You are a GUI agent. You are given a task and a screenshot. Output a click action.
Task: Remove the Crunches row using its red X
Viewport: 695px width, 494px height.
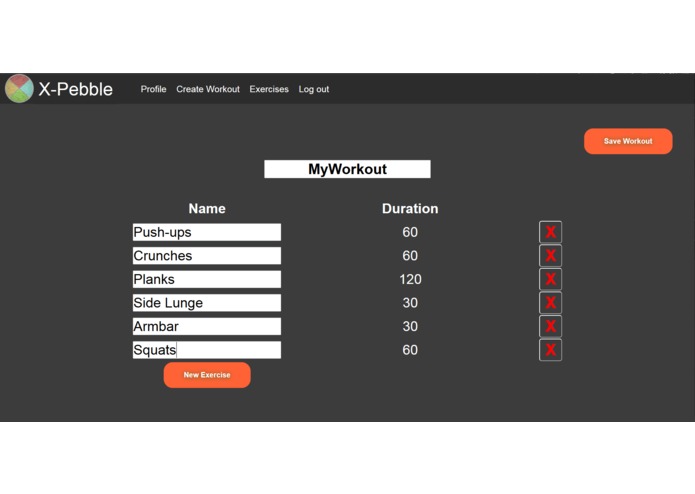point(550,256)
